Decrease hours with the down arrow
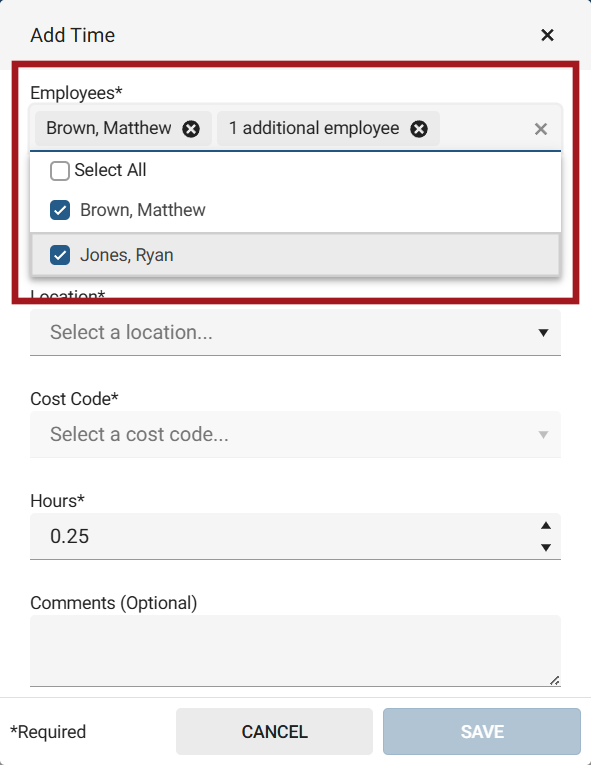591x765 pixels. [546, 547]
